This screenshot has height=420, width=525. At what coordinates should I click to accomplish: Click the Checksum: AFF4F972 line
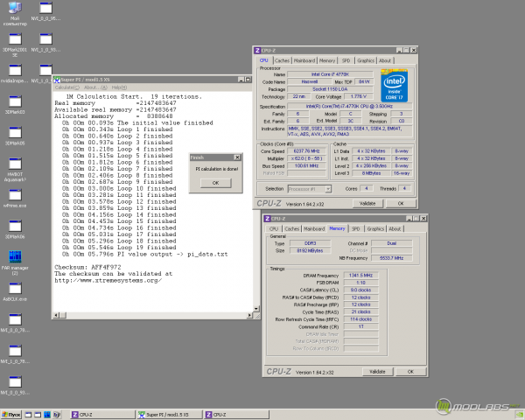87,267
